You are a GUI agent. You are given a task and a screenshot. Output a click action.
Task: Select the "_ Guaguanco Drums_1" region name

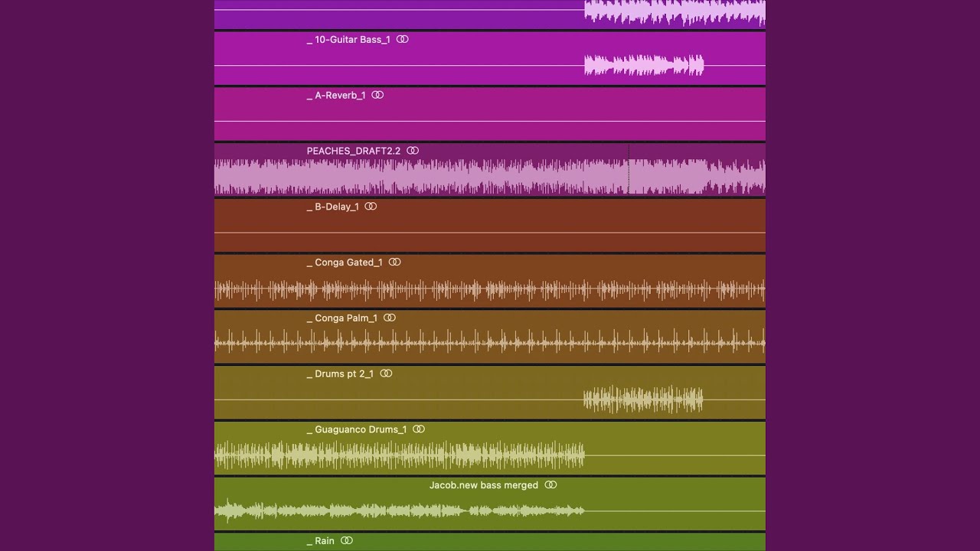[x=357, y=430]
